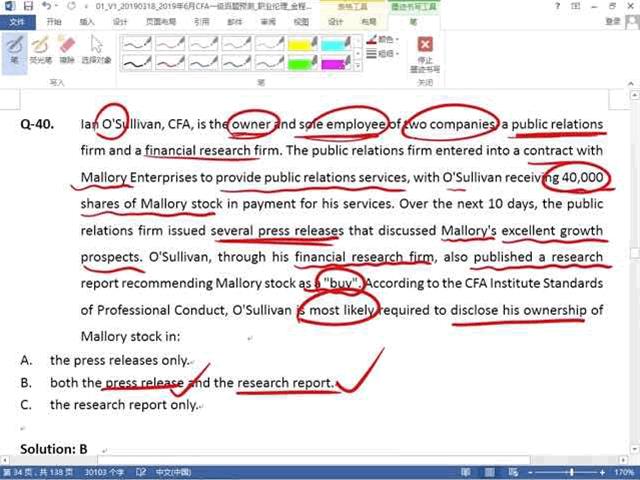Click the Stop Inking (停止墨迹书写) button

424,55
